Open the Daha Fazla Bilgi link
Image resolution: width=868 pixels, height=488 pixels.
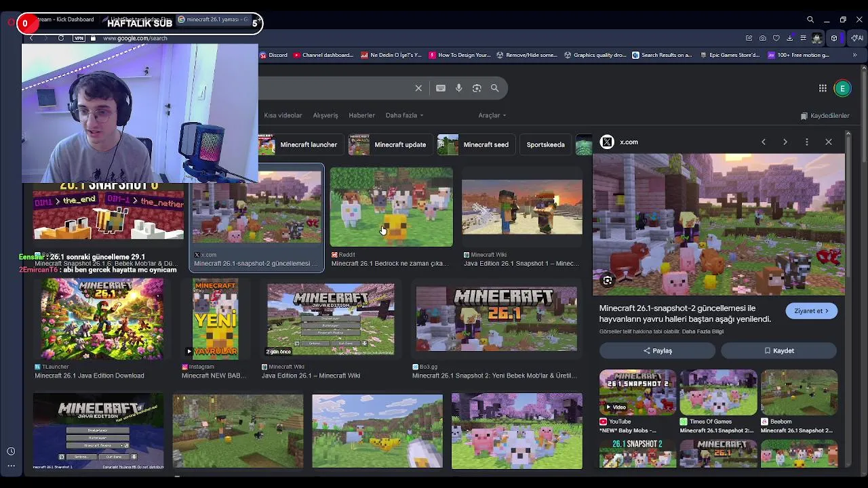(703, 331)
